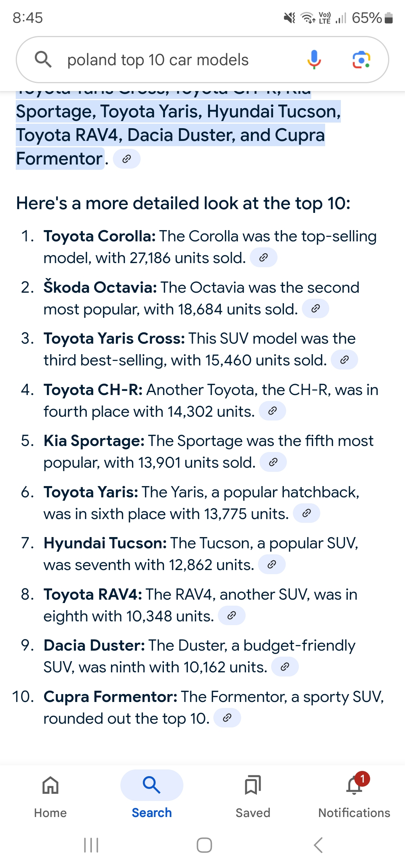Open source link for Škoda Octavia entry
This screenshot has width=405, height=868.
point(315,309)
